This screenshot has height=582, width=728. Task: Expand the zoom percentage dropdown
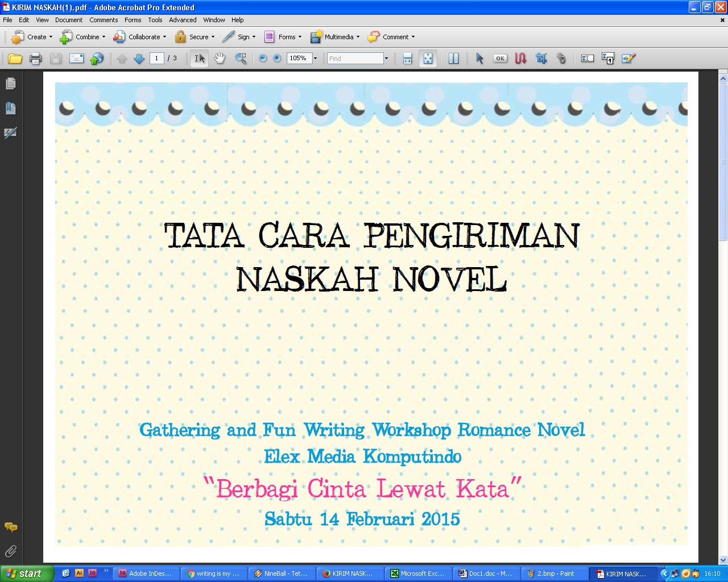click(x=315, y=59)
